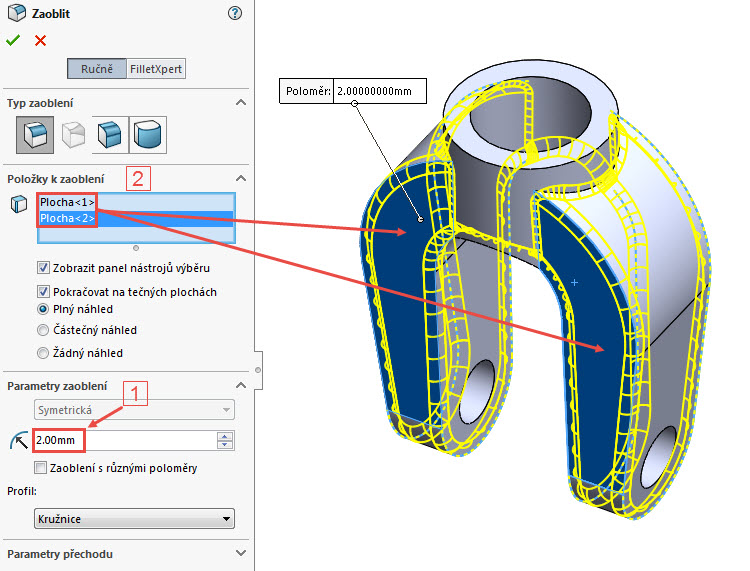Screen dimensions: 750x571
Task: Collapse Položky k zaoblení section
Action: coord(241,179)
